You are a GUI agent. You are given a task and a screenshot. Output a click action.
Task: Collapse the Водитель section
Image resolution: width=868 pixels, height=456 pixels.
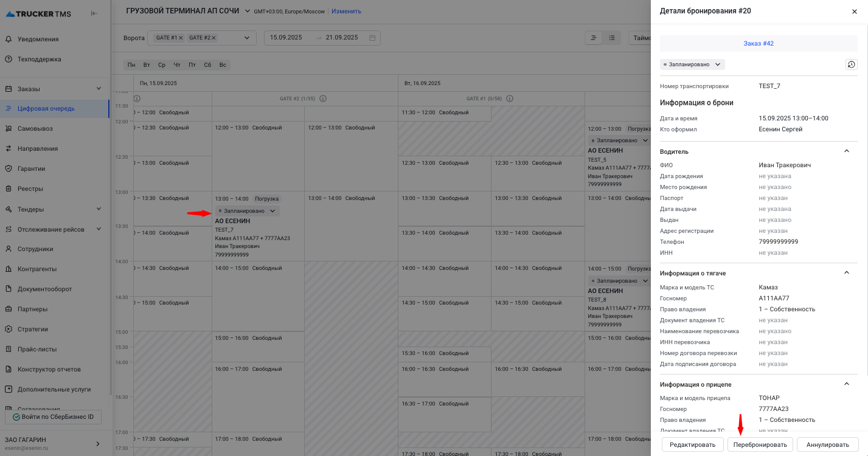[x=846, y=151]
